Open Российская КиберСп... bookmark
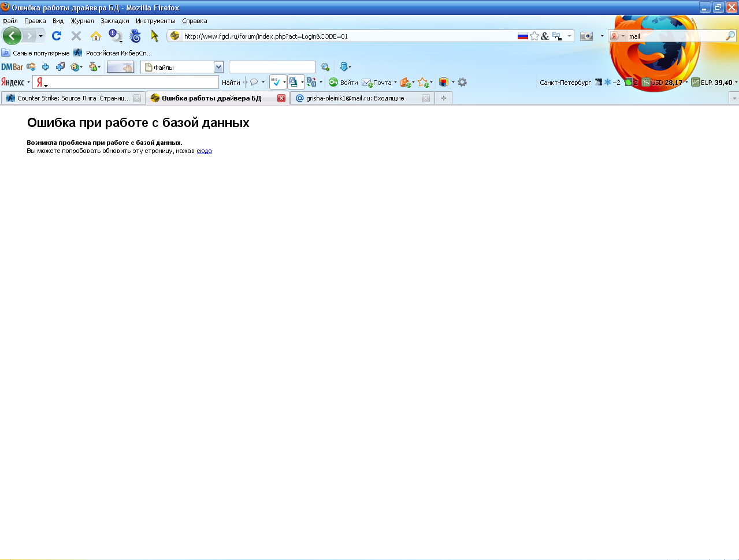This screenshot has height=560, width=739. (x=113, y=53)
